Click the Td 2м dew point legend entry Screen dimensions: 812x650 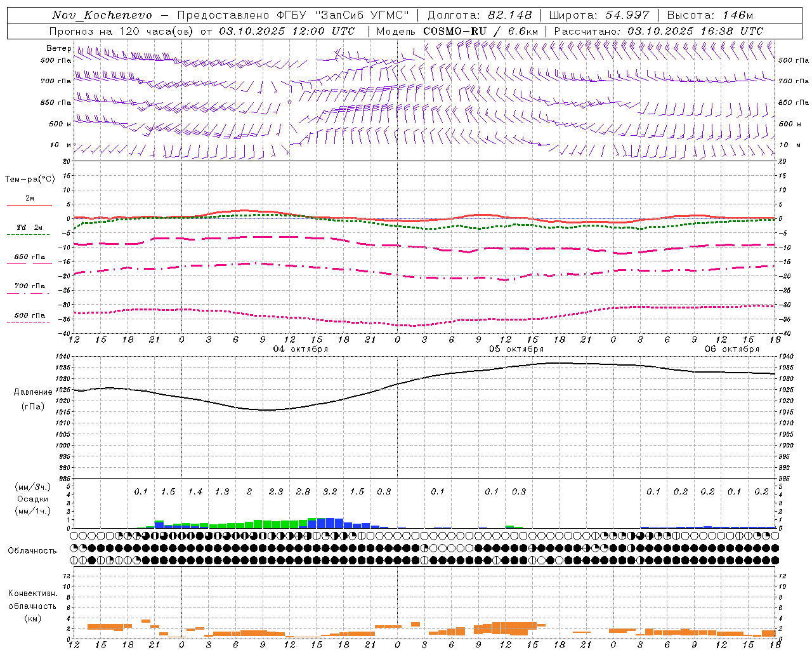click(30, 227)
